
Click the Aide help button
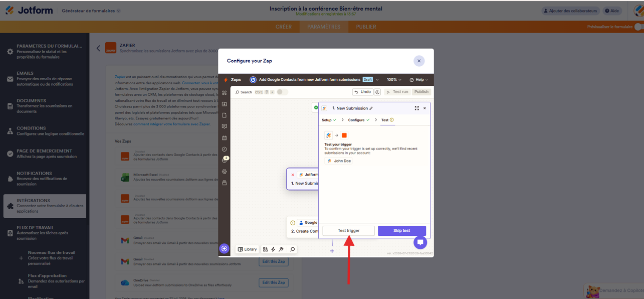point(612,11)
